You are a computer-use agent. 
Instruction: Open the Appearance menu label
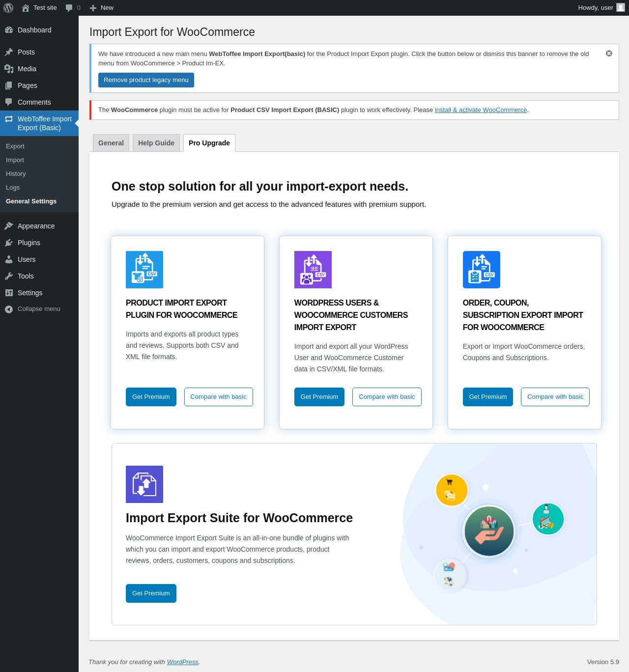[x=36, y=226]
